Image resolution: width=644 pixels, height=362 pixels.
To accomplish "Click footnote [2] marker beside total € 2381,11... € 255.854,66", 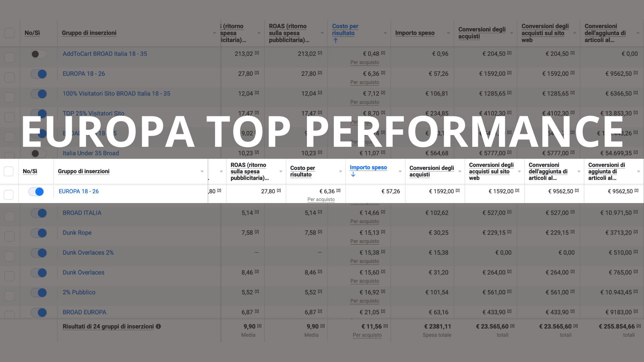I will tap(638, 326).
